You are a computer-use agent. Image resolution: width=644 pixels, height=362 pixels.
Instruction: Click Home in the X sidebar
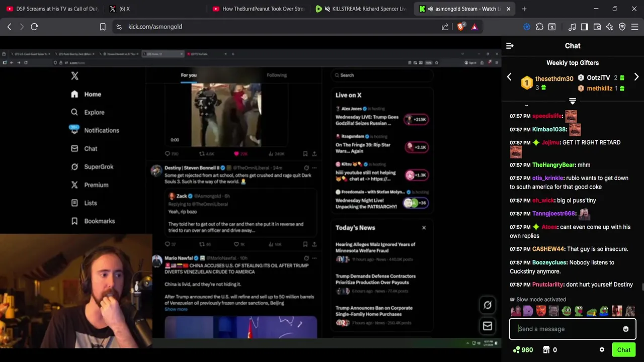coord(87,94)
